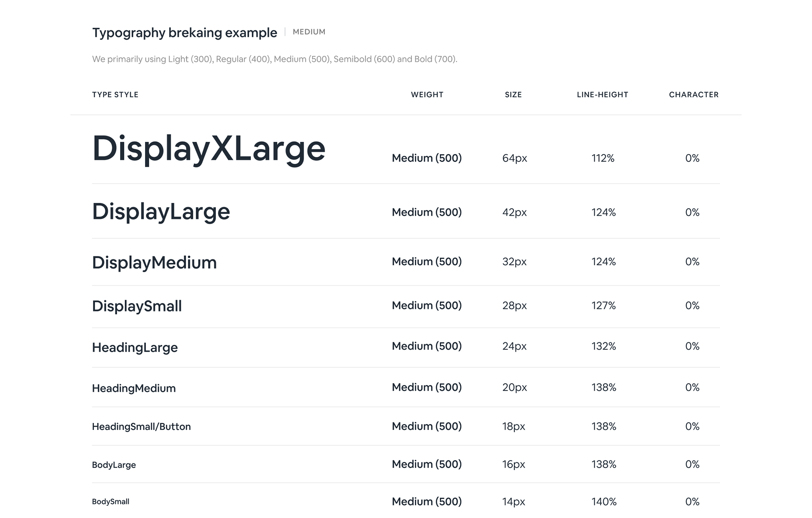
Task: Click Medium (500) weight in HeadingSmall/Button row
Action: coord(427,426)
